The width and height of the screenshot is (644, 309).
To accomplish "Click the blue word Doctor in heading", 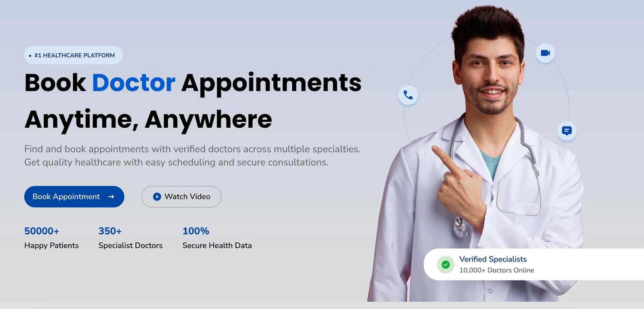I will pos(134,83).
